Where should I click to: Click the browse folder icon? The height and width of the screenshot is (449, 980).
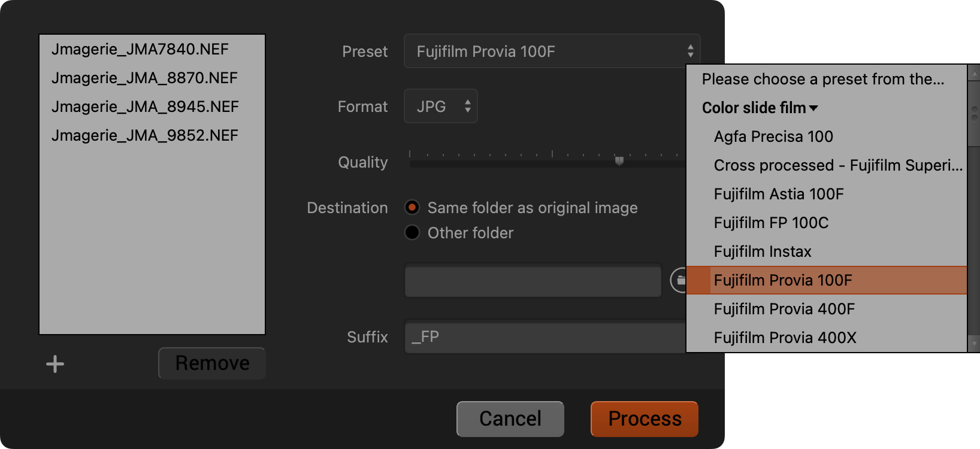coord(679,280)
